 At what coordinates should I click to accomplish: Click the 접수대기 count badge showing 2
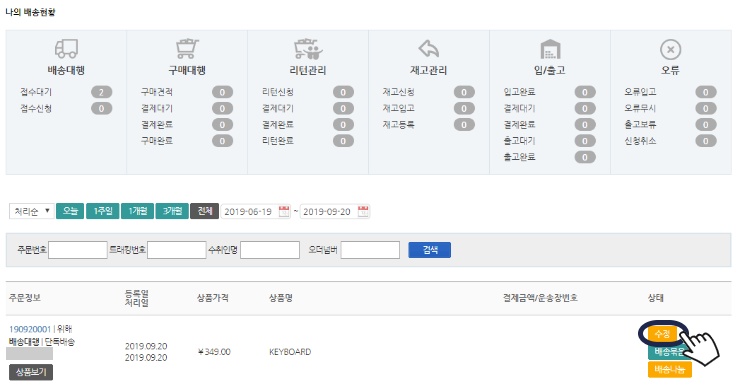coord(101,92)
